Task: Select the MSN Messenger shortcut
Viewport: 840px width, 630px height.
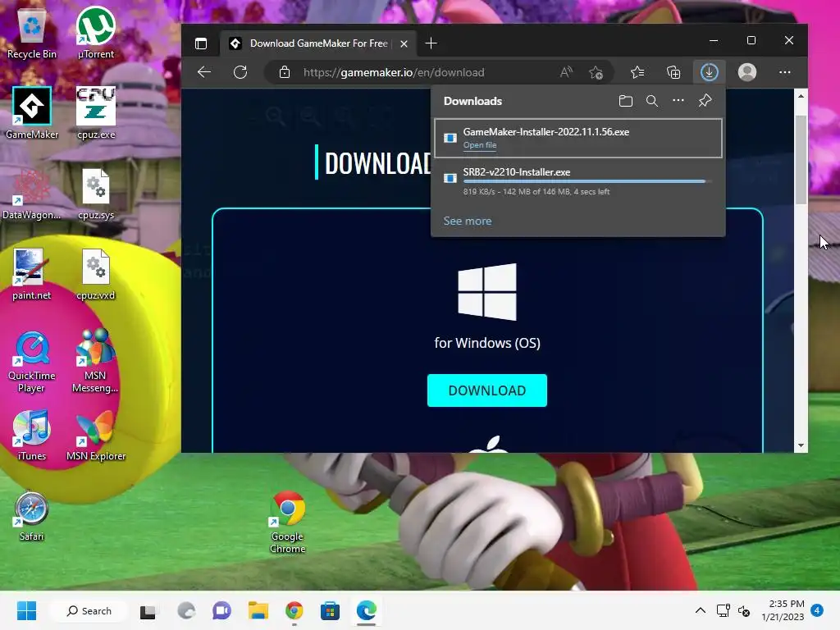Action: (95, 361)
